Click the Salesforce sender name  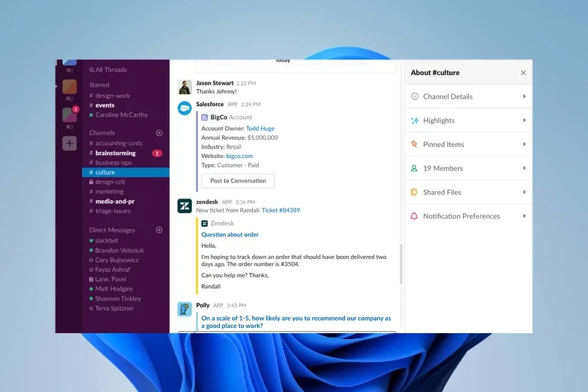coord(209,104)
